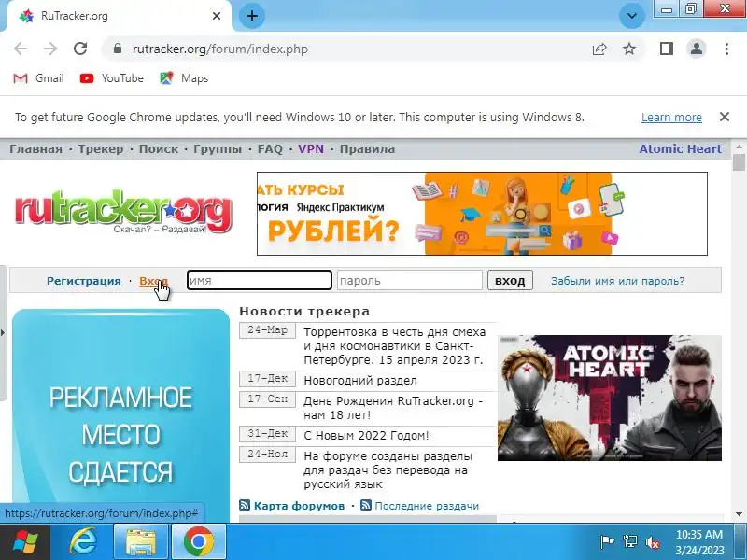Open the Action Center flag icon
Viewport: 747px width, 560px height.
pyautogui.click(x=606, y=541)
